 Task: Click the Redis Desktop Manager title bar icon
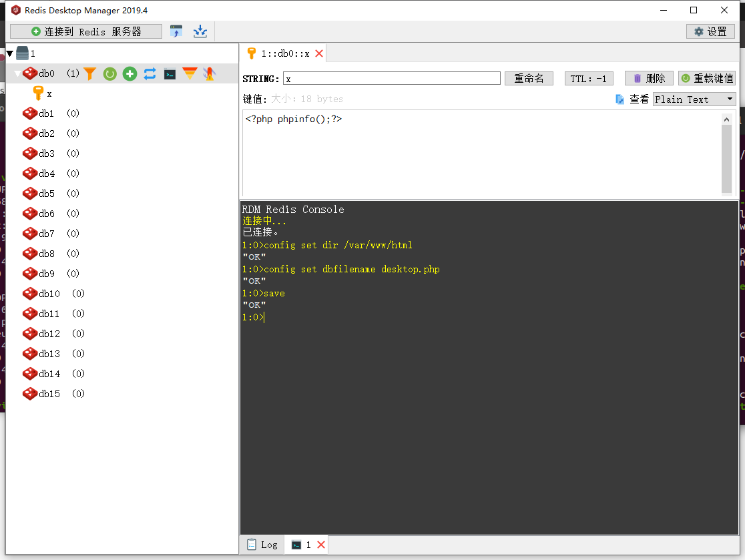coord(16,10)
